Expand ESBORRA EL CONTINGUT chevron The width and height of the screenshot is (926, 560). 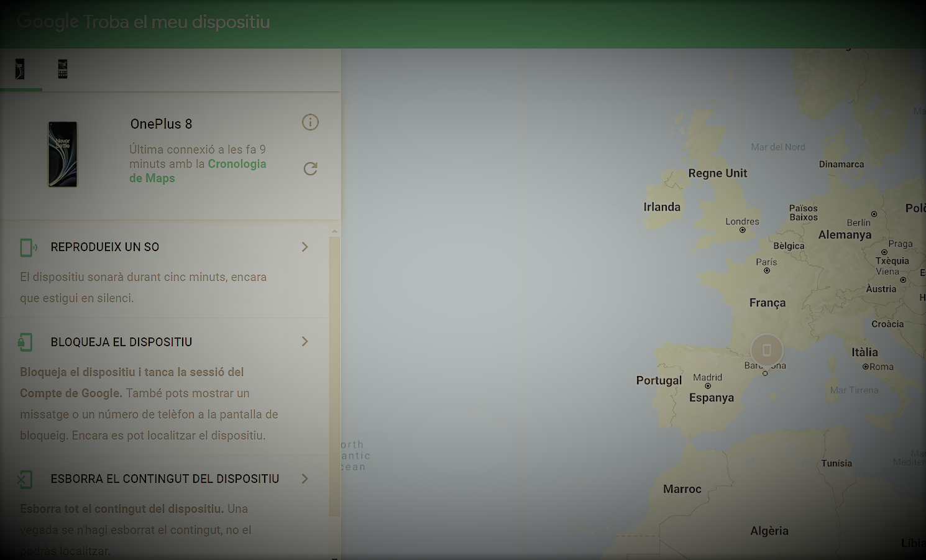pyautogui.click(x=305, y=479)
